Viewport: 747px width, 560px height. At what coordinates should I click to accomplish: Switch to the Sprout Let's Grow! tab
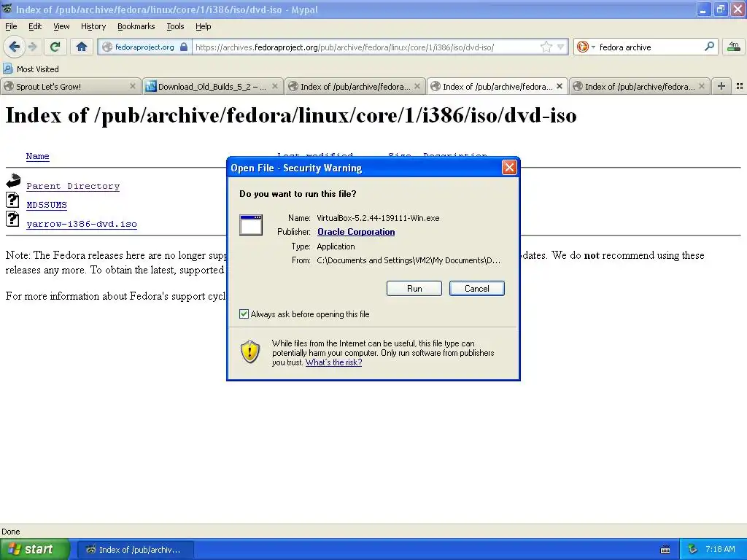(x=71, y=86)
